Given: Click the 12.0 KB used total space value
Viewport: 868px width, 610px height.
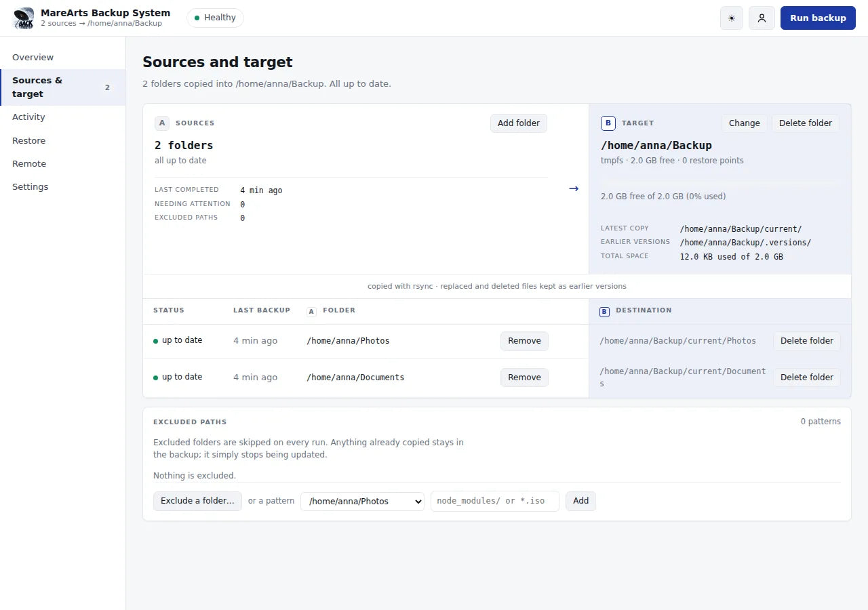Looking at the screenshot, I should coord(731,257).
